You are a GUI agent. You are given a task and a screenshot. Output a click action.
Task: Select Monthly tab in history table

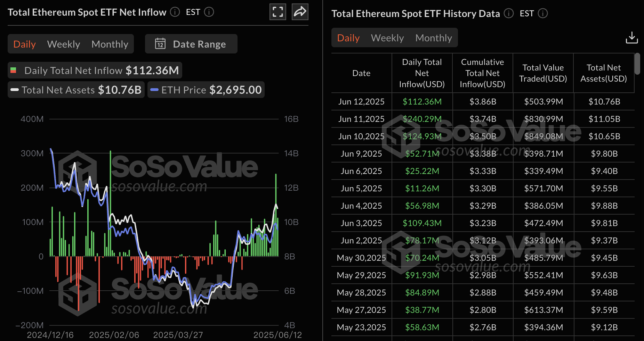[x=434, y=38]
